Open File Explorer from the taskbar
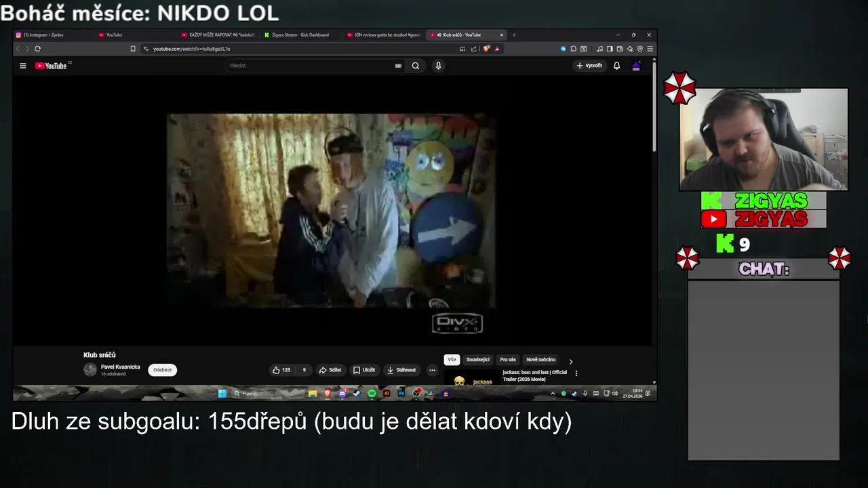The width and height of the screenshot is (868, 488). [313, 393]
